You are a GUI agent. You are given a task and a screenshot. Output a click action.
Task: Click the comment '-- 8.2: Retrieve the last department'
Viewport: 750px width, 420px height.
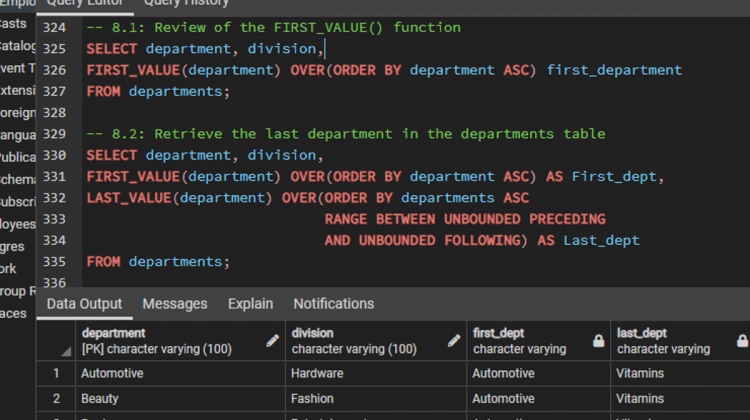[x=346, y=134]
